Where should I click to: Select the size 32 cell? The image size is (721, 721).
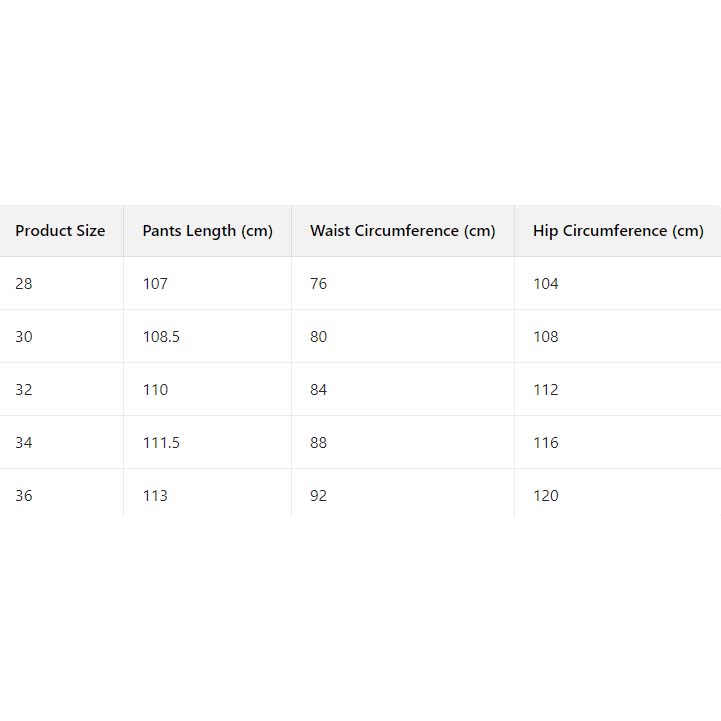(x=24, y=390)
